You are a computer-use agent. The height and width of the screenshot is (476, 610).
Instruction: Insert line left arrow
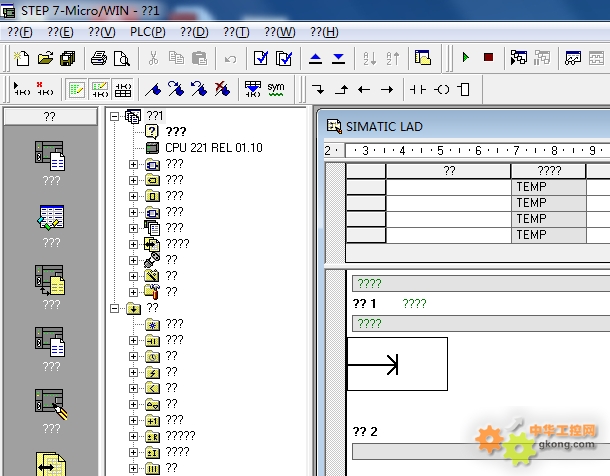364,90
